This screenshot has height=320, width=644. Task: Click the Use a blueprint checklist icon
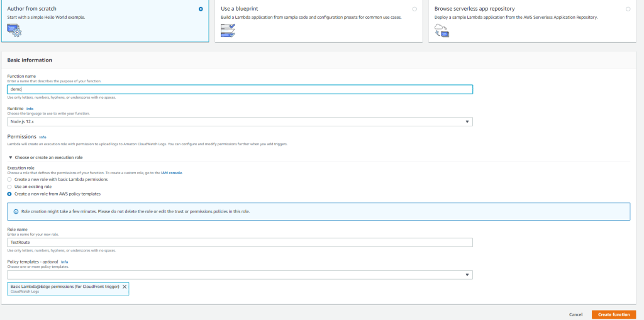[228, 30]
